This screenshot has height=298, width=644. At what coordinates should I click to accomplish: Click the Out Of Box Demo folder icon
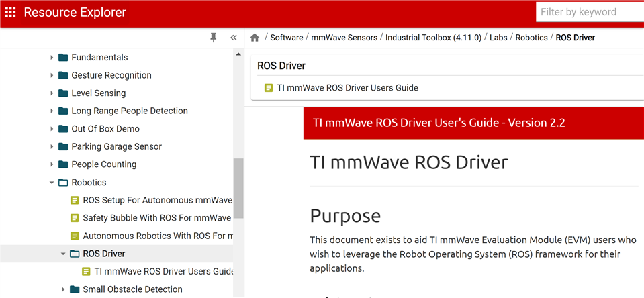click(x=63, y=129)
